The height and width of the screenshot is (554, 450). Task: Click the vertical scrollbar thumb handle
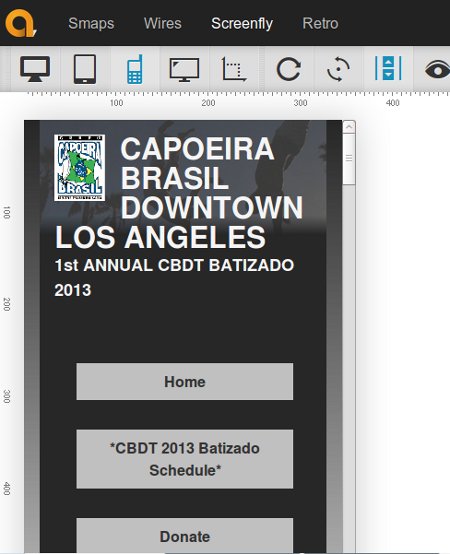point(349,158)
